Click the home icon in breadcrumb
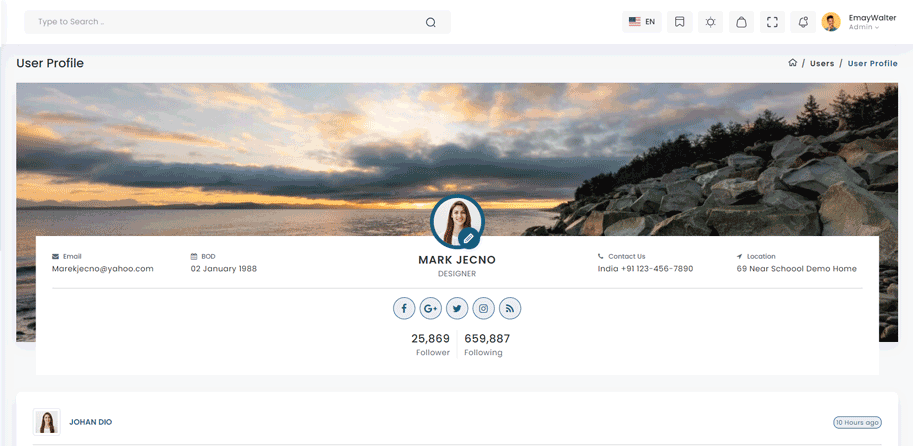The width and height of the screenshot is (913, 446). pos(792,63)
